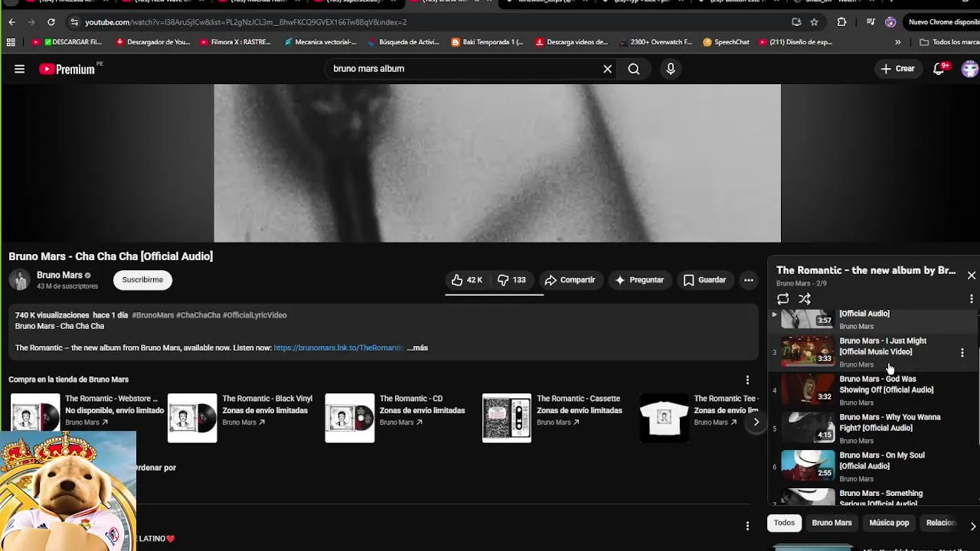Play I Just Might playlist thumbnail
The width and height of the screenshot is (980, 551).
click(x=808, y=351)
